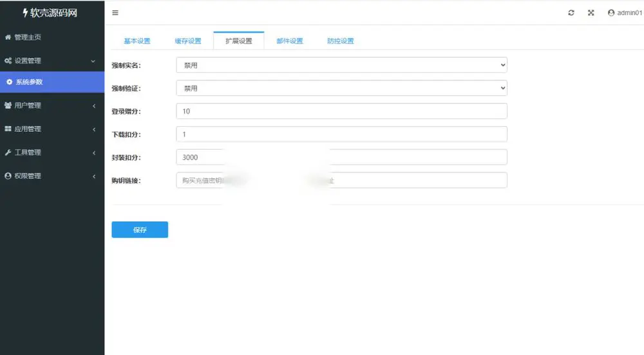Expand the 用户管理 chevron
The width and height of the screenshot is (644, 355).
[93, 105]
